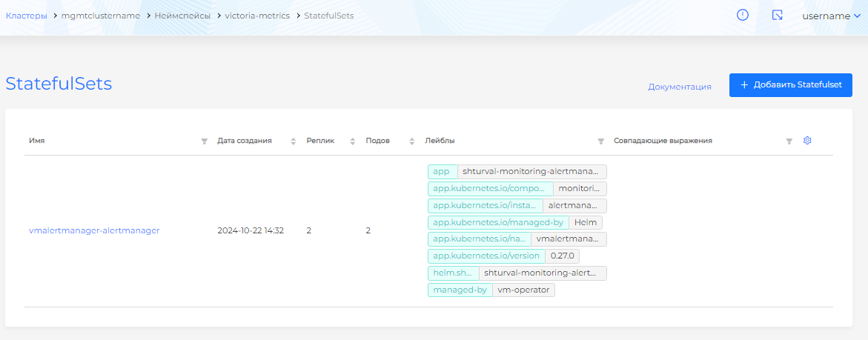Filter labels column icon
This screenshot has height=340, width=868.
600,141
